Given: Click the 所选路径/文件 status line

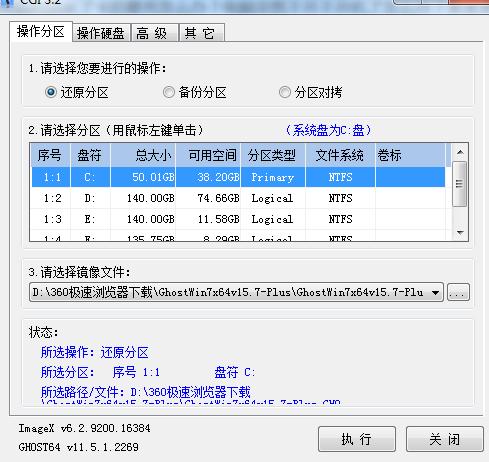Looking at the screenshot, I should coord(146,392).
